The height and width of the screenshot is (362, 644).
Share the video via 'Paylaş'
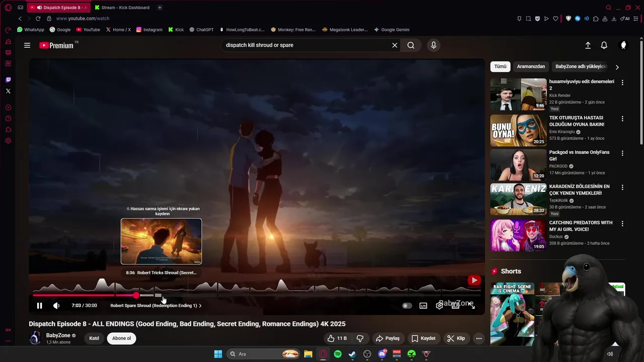[388, 338]
